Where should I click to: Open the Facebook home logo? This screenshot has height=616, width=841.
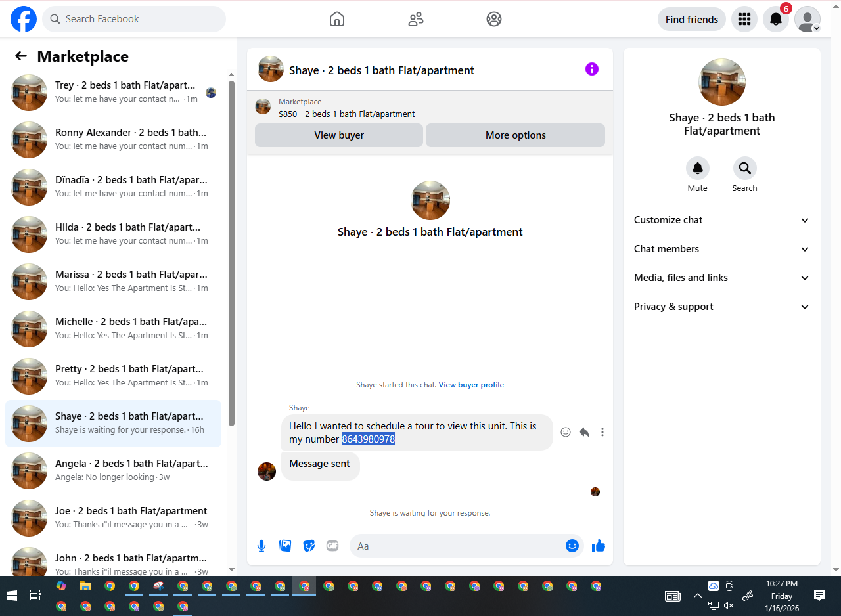click(x=24, y=19)
